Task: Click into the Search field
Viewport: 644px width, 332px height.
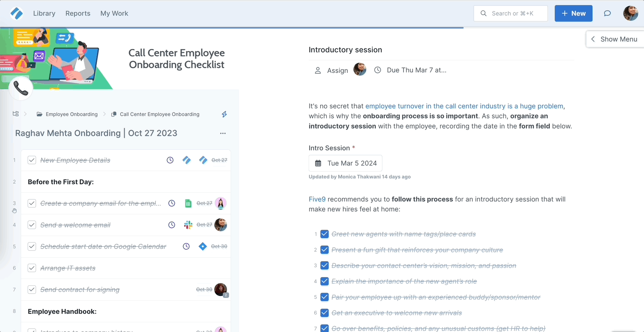Action: pyautogui.click(x=511, y=13)
